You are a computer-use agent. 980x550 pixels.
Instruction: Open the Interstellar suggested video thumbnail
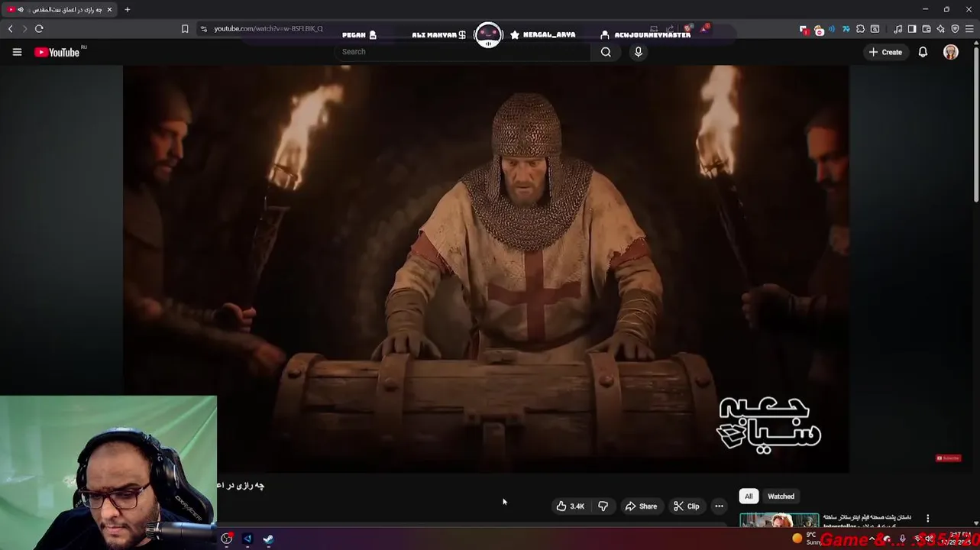[x=779, y=521]
